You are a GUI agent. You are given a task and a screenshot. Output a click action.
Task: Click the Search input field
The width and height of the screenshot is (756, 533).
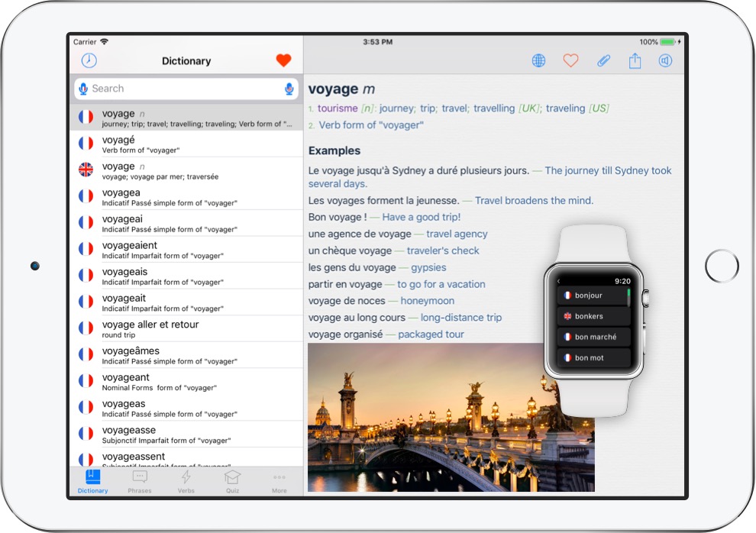point(183,89)
